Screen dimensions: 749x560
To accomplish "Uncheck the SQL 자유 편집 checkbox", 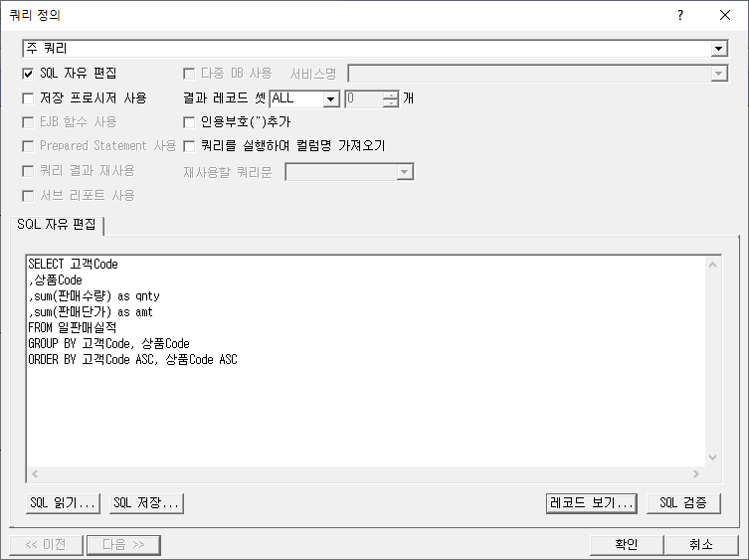I will tap(28, 74).
